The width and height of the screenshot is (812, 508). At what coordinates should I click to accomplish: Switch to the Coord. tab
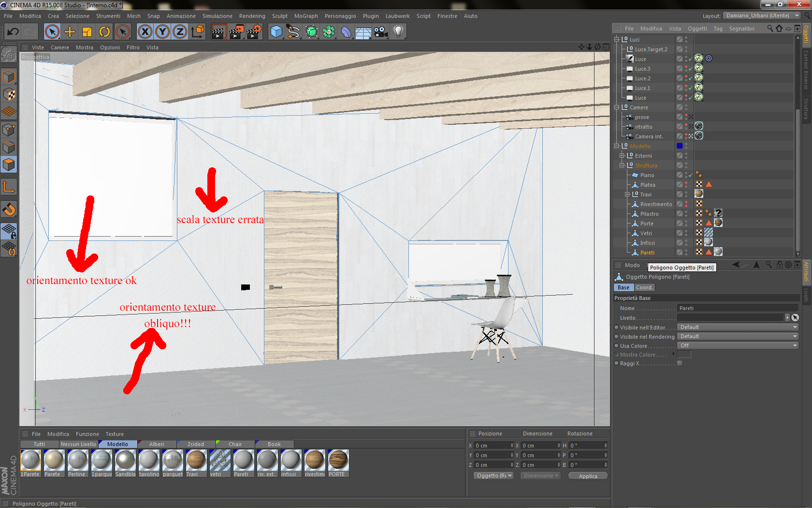tap(644, 287)
